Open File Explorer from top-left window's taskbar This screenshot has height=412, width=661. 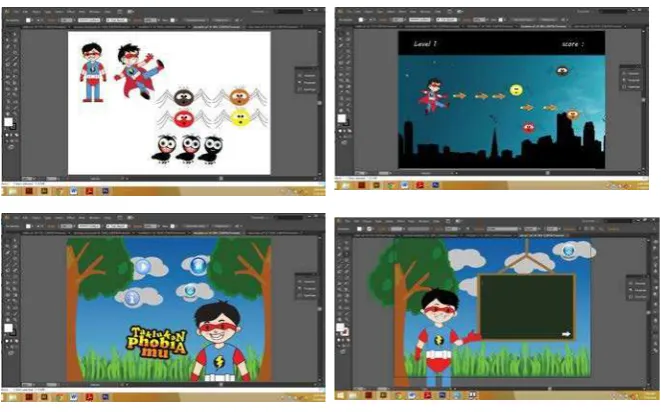[13, 191]
